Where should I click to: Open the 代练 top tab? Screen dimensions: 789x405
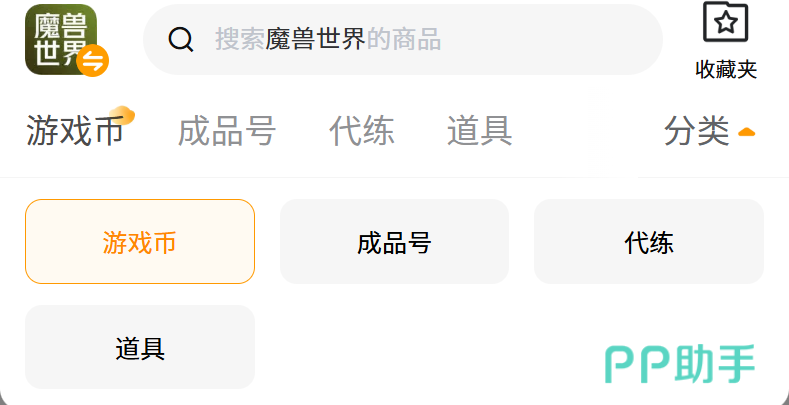pos(362,131)
